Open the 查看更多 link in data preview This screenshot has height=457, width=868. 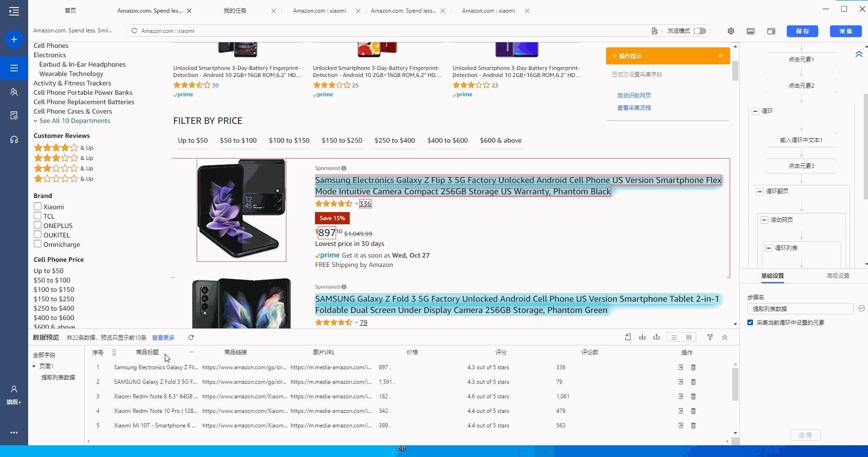(x=163, y=338)
